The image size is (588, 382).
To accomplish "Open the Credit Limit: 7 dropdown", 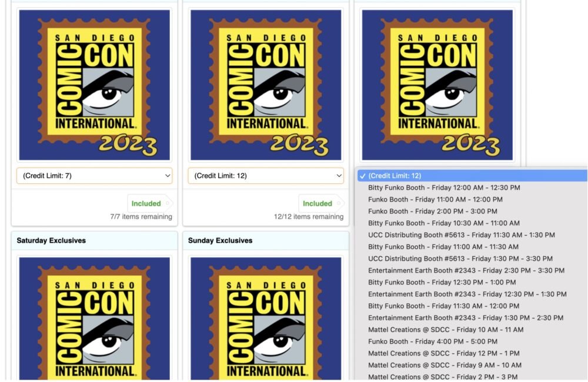I will 94,176.
